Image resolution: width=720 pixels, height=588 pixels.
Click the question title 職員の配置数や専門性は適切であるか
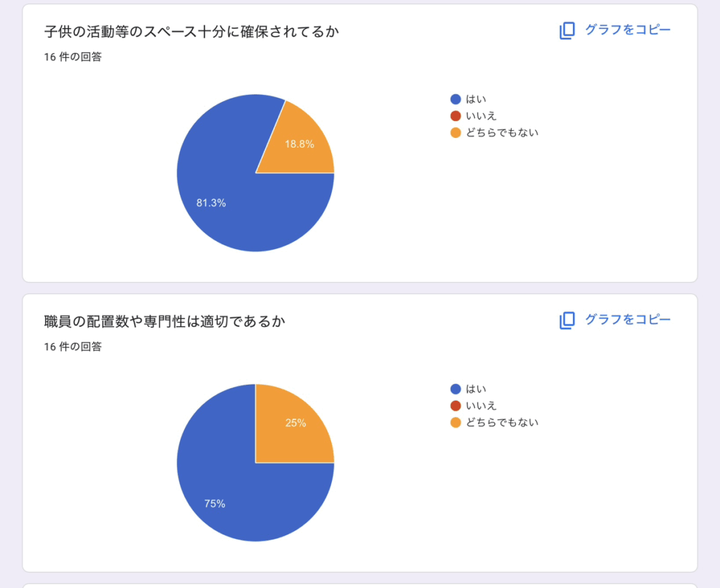tap(165, 321)
